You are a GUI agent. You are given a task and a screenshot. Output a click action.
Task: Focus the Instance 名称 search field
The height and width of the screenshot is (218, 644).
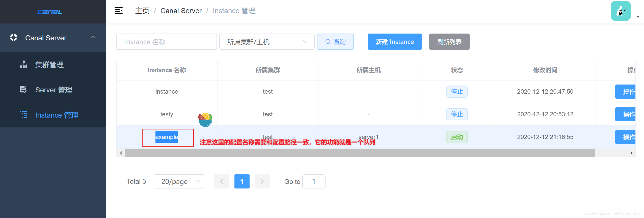pos(166,42)
